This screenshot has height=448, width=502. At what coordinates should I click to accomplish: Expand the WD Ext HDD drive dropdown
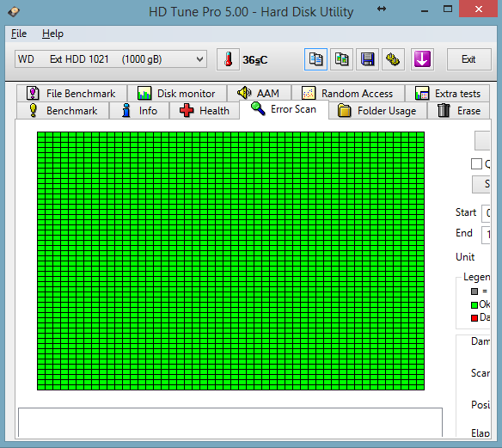[x=111, y=59]
